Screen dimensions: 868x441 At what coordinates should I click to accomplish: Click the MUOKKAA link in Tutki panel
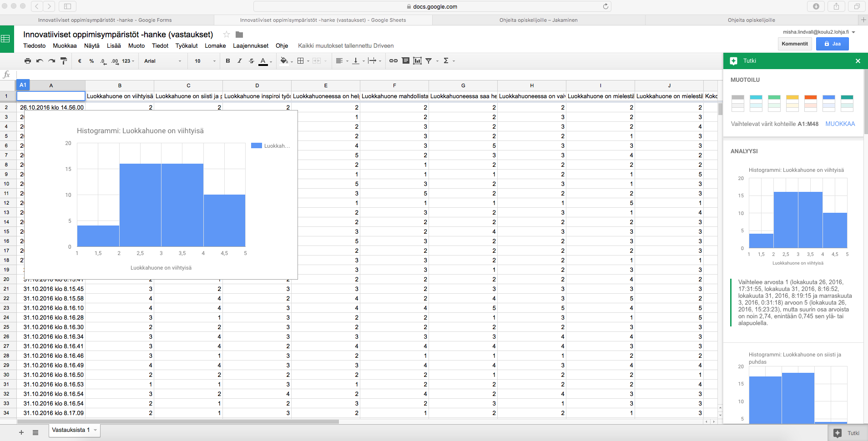(x=840, y=124)
